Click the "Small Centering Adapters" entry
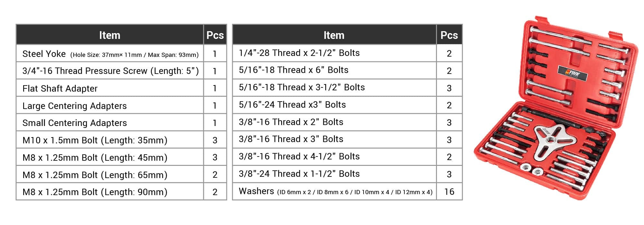Viewport: 644px width, 225px height. point(74,123)
